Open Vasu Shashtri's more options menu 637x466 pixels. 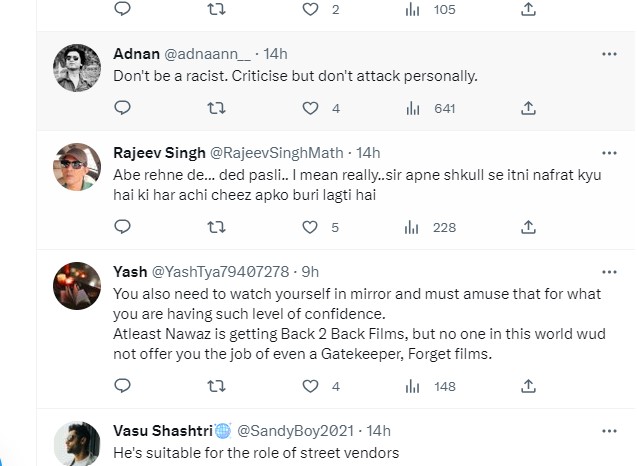[608, 430]
